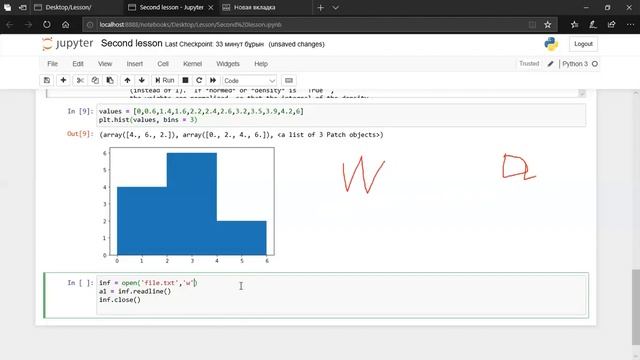Add notes with the pen icon
Screen dimensions: 640x360
(593, 24)
